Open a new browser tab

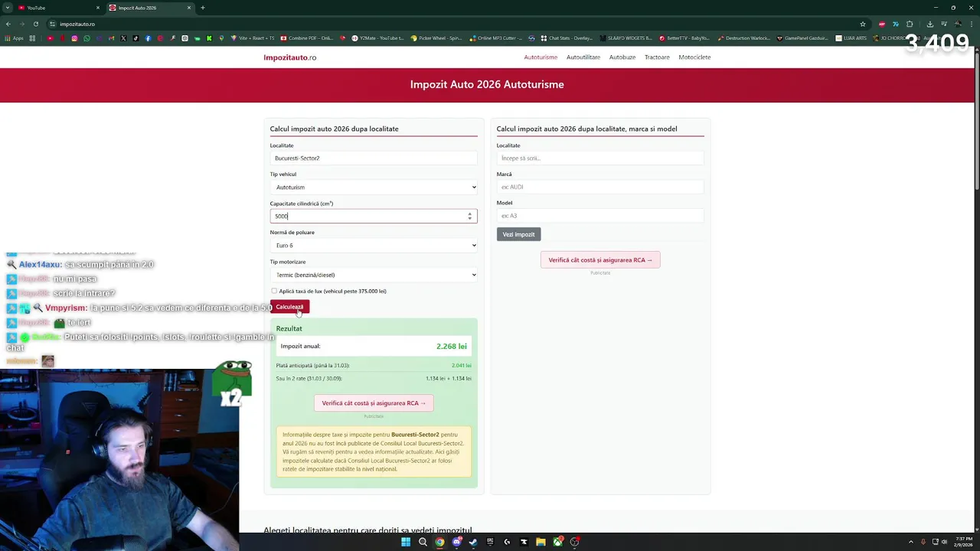[x=203, y=8]
